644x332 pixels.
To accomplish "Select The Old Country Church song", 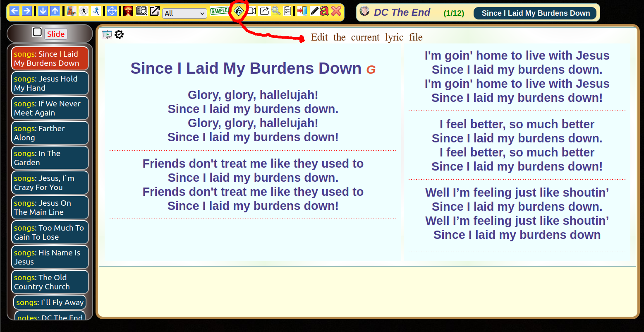I will (50, 282).
